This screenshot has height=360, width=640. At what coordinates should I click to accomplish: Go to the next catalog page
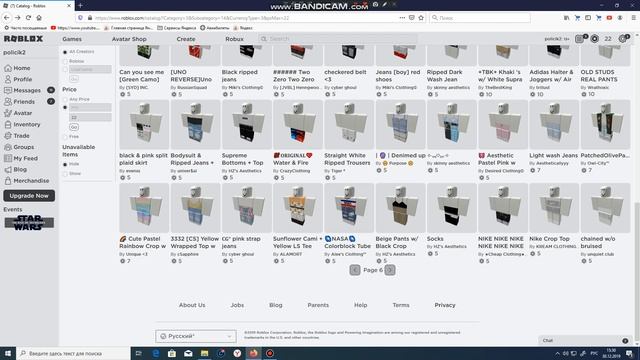pos(390,270)
